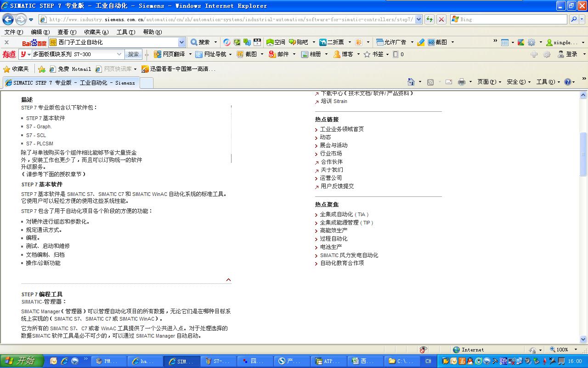Click the print icon in command bar
The height and width of the screenshot is (368, 588).
click(462, 82)
